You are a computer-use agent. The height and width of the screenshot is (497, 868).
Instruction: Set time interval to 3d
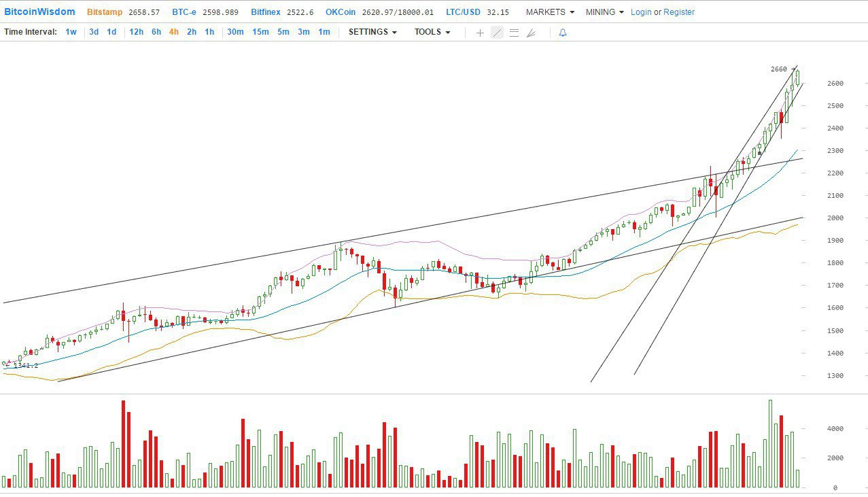pyautogui.click(x=94, y=32)
